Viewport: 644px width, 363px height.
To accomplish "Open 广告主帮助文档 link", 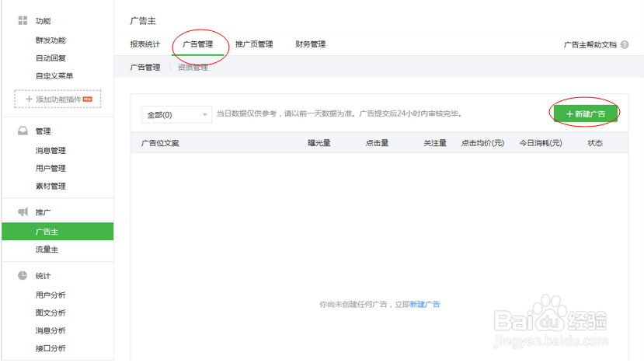I will point(590,44).
